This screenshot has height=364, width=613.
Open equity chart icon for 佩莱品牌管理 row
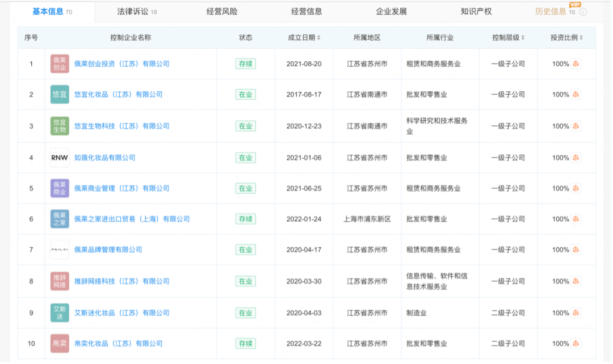[576, 249]
